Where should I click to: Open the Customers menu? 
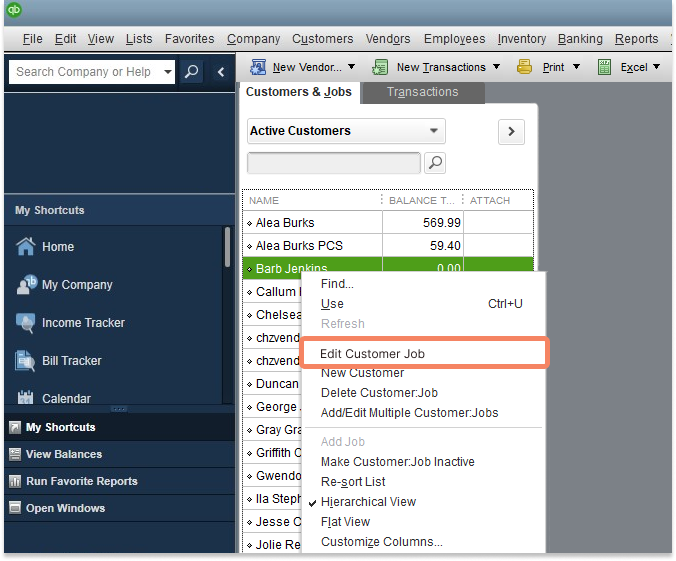tap(322, 39)
